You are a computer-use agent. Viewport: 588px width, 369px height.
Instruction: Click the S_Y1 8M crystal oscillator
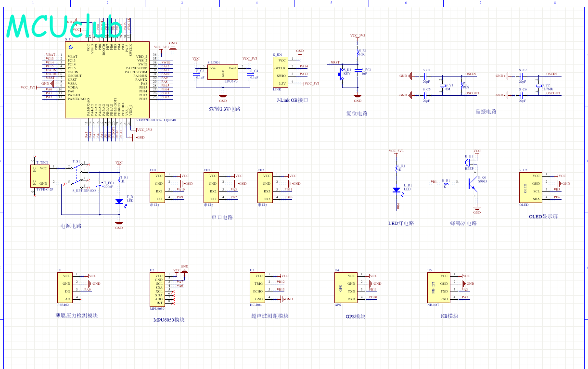444,85
